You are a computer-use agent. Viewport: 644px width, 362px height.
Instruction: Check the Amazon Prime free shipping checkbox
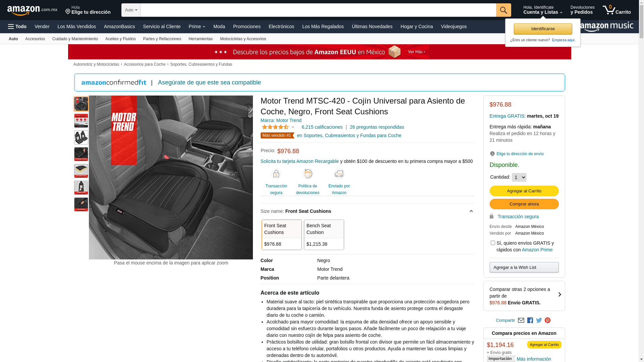point(492,243)
